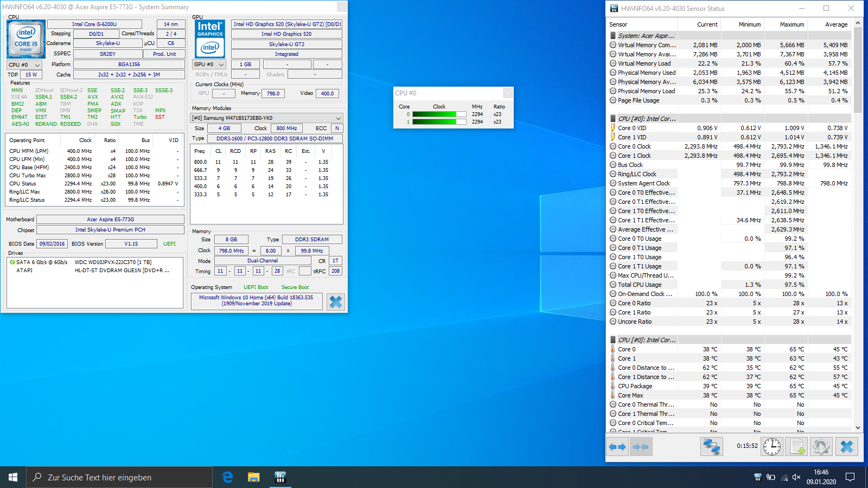The image size is (868, 488).
Task: Click the Core 1 clock bar in CPU #0 window
Action: pos(439,122)
